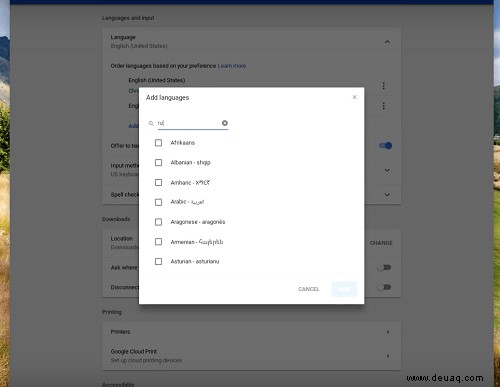The width and height of the screenshot is (500, 387).
Task: Click the Printing section heading
Action: tap(112, 312)
